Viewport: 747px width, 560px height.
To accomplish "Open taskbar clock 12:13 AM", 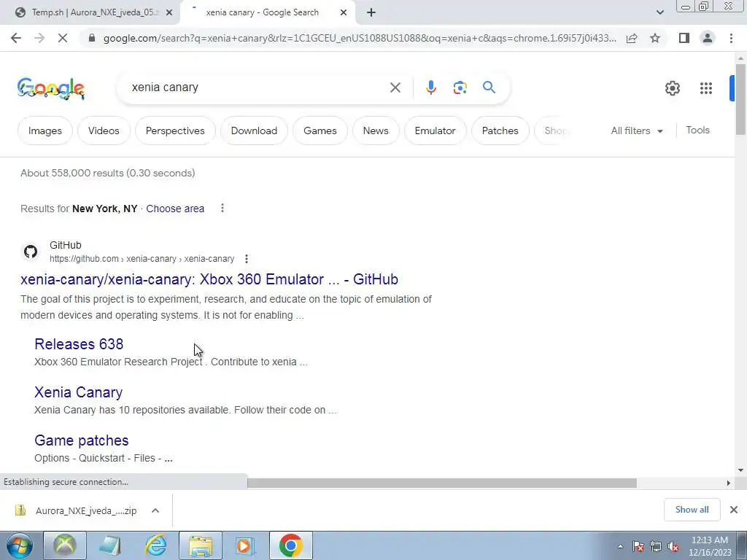I will point(710,546).
